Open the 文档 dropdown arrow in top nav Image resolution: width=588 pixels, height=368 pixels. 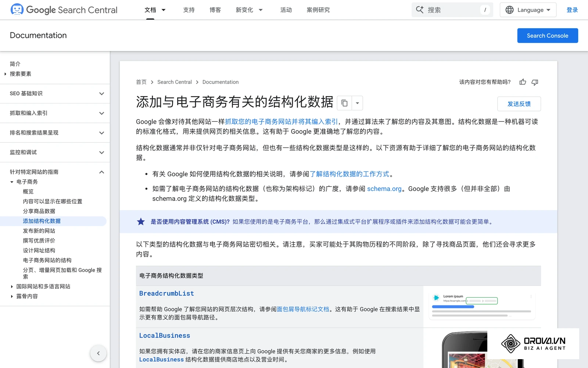[x=164, y=10]
